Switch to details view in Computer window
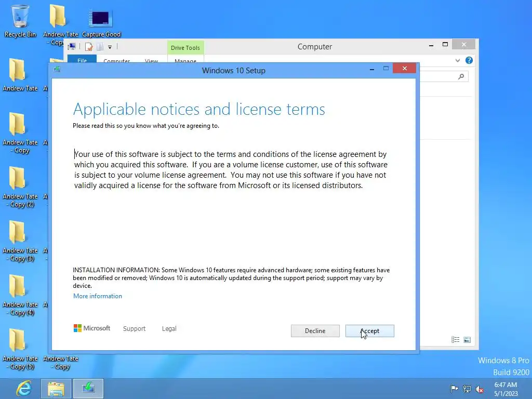532x399 pixels. (455, 340)
